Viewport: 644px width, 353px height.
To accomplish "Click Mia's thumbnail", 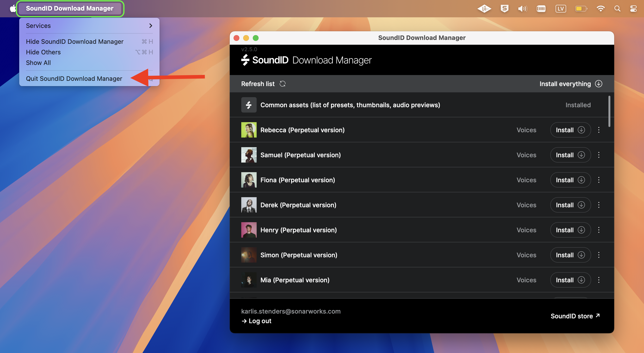I will [x=249, y=280].
